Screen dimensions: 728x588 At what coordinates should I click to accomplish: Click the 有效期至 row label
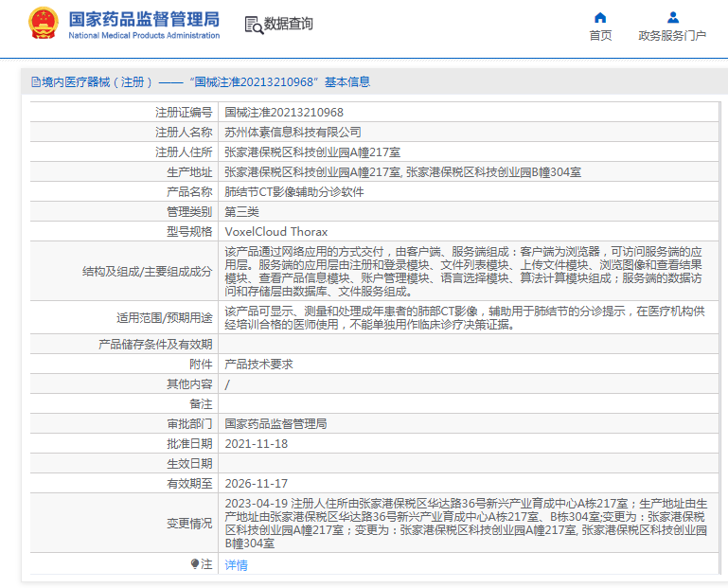click(189, 484)
